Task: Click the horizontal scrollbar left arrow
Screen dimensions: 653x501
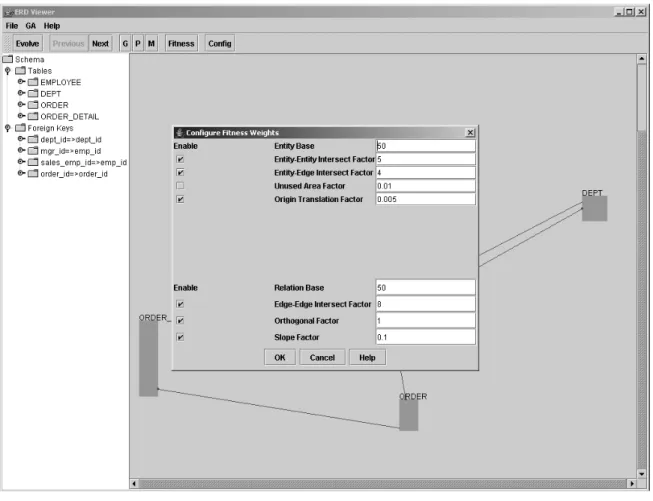Action: point(134,484)
